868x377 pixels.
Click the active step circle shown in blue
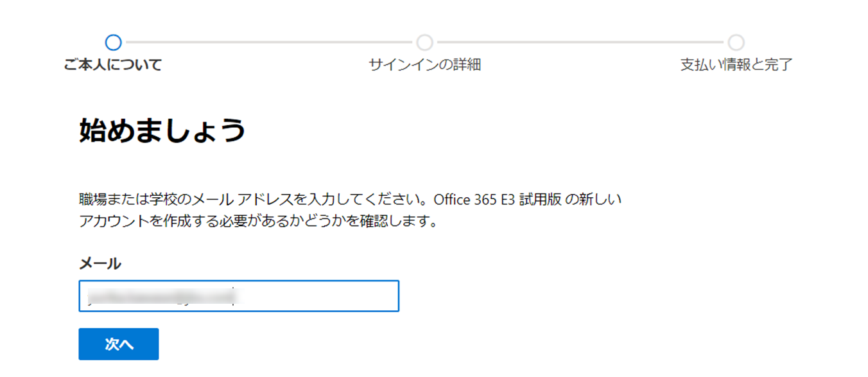click(113, 42)
